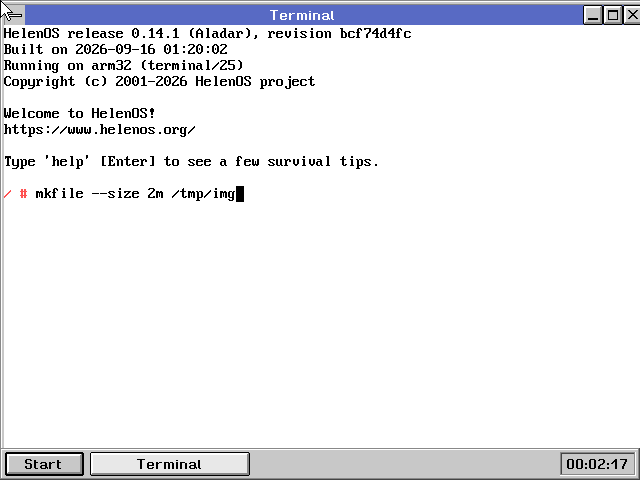Open the Start menu
Viewport: 640px width, 480px height.
pos(44,464)
